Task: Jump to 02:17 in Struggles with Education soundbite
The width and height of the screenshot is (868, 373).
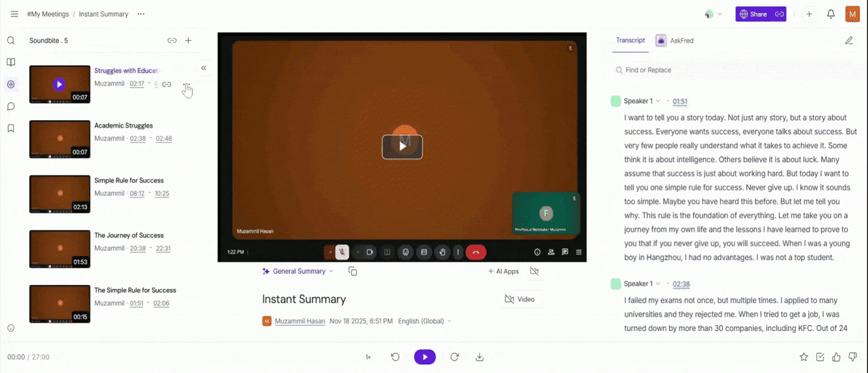Action: (137, 84)
